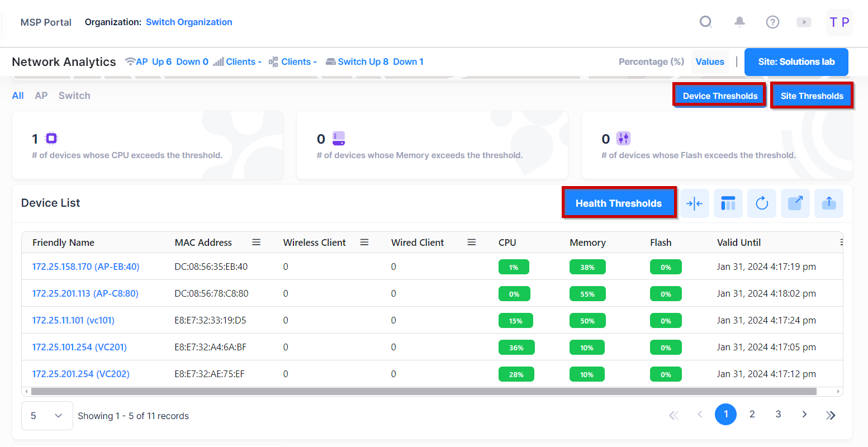Click the CPU chip icon in card
868x447 pixels.
[51, 138]
